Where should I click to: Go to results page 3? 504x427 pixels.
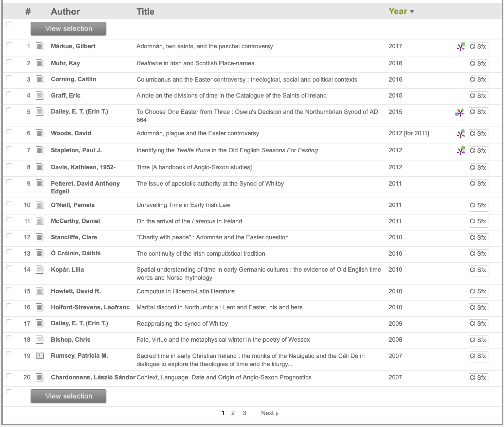coord(244,413)
